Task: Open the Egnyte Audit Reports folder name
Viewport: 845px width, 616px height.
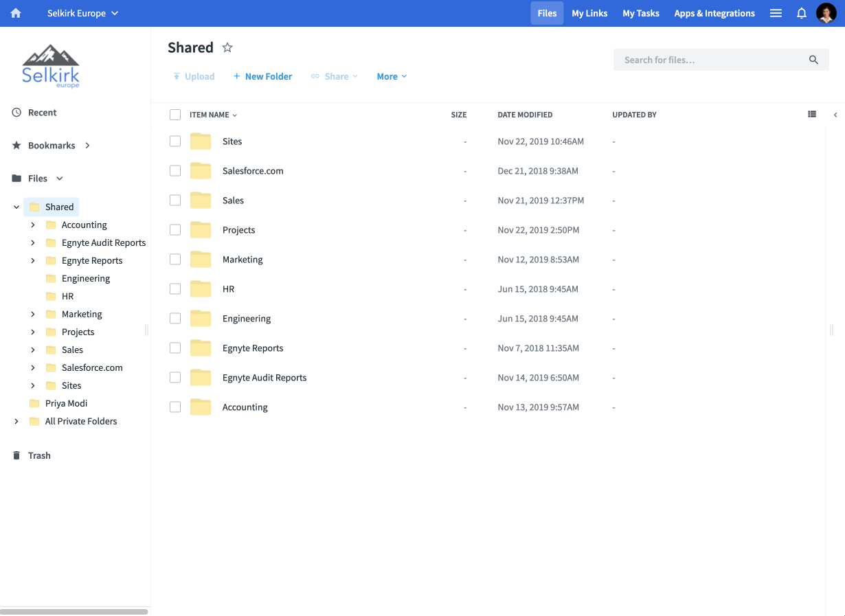Action: (264, 378)
